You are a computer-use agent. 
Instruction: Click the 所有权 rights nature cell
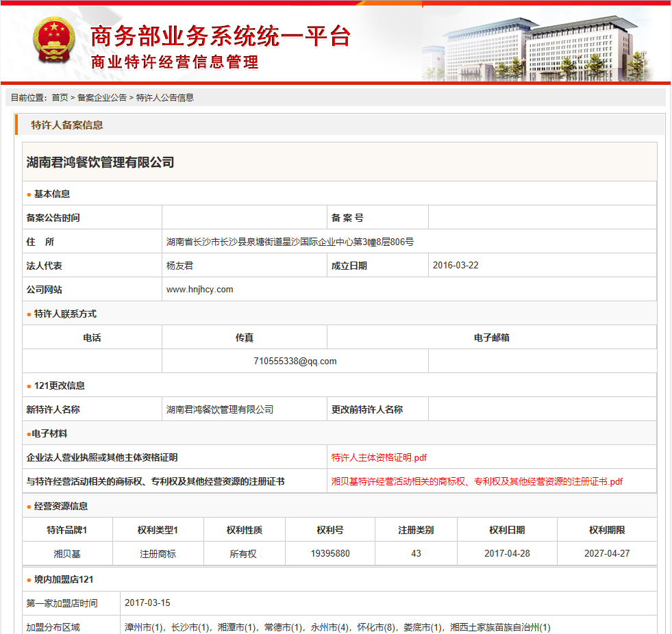(244, 553)
